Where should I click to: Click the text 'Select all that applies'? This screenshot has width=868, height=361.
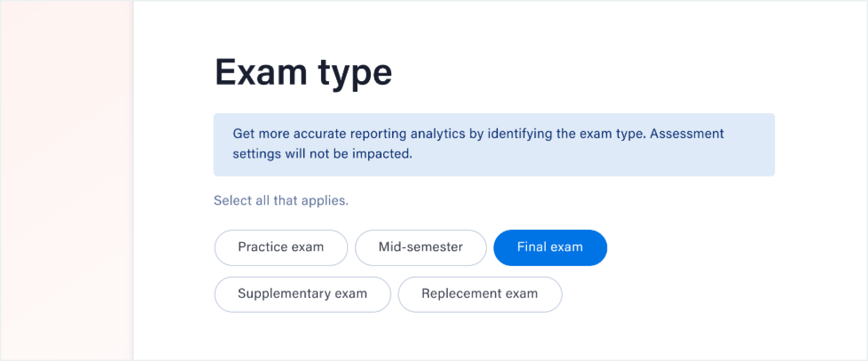[x=281, y=200]
